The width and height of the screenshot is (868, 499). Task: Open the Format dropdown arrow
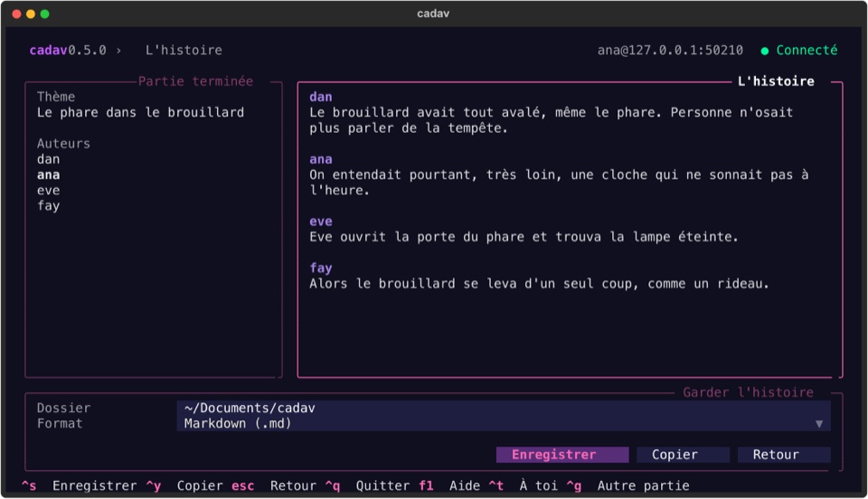click(x=819, y=424)
